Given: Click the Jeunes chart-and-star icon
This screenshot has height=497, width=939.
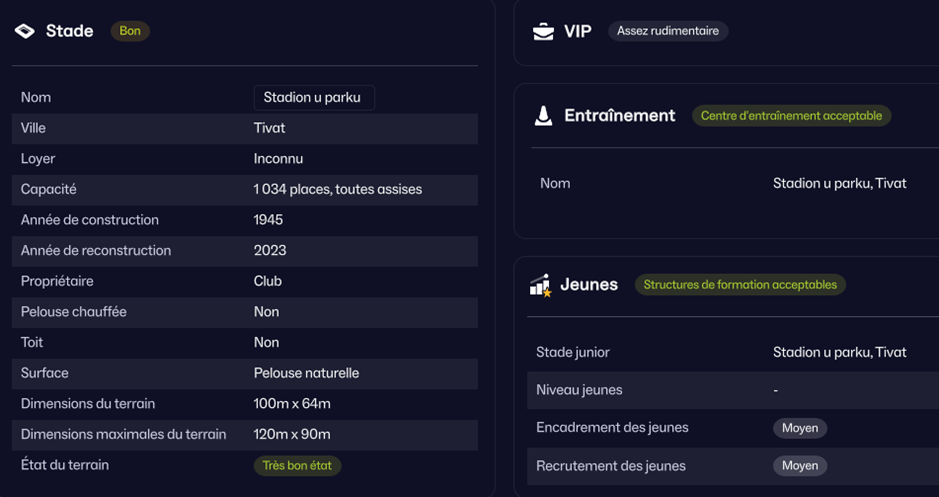Looking at the screenshot, I should [541, 285].
